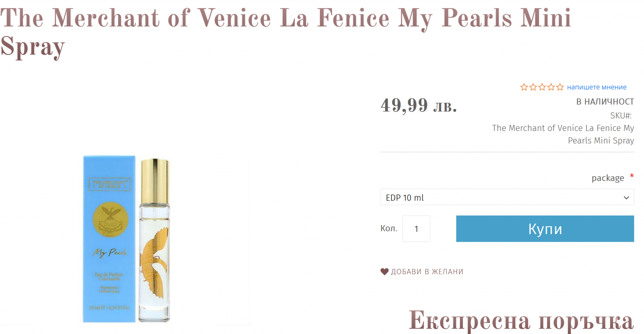Click the 'package' option label
644x334 pixels.
click(608, 178)
